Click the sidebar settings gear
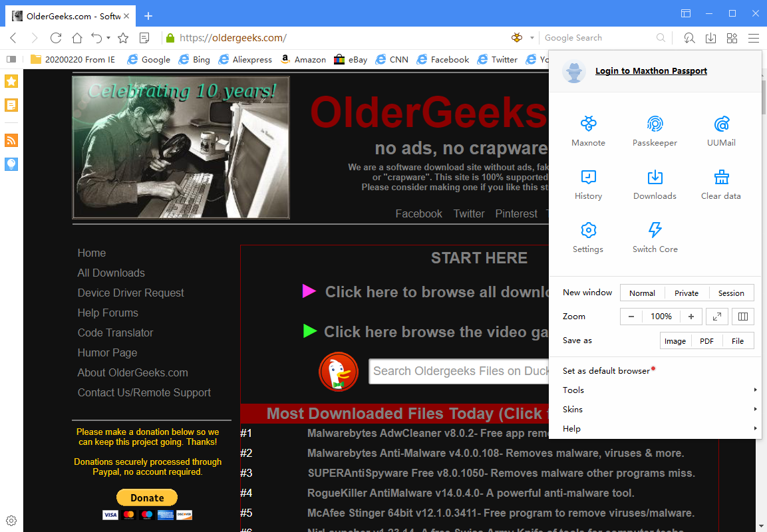 (11, 521)
